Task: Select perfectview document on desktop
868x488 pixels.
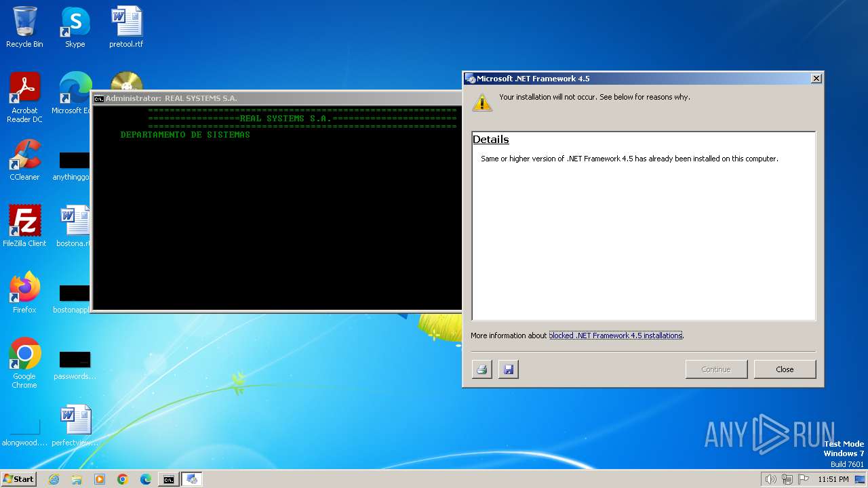Action: tap(75, 426)
